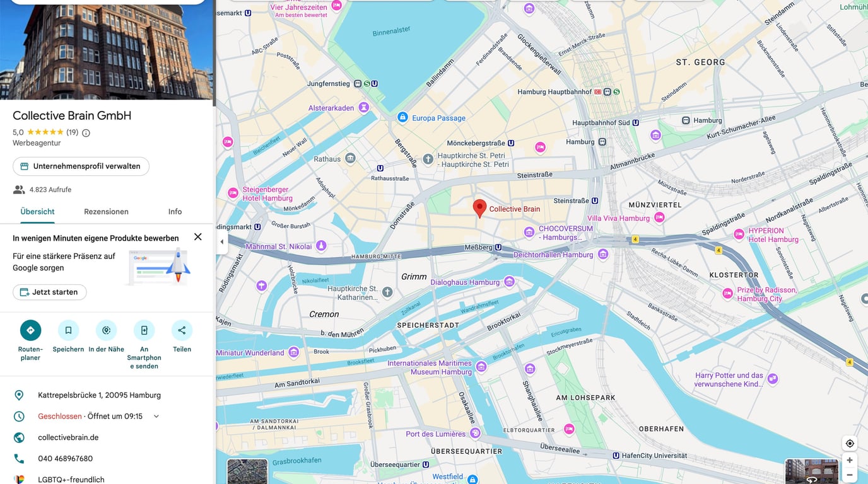Screen dimensions: 868x484
Task: Click the Prizeotel by Radisson marker
Action: pyautogui.click(x=727, y=294)
